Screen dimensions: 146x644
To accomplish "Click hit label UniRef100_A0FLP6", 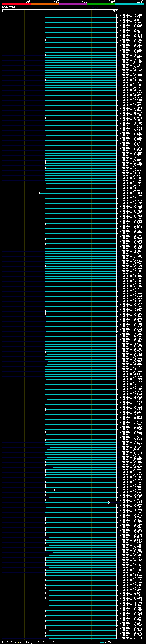I will 131,87.
